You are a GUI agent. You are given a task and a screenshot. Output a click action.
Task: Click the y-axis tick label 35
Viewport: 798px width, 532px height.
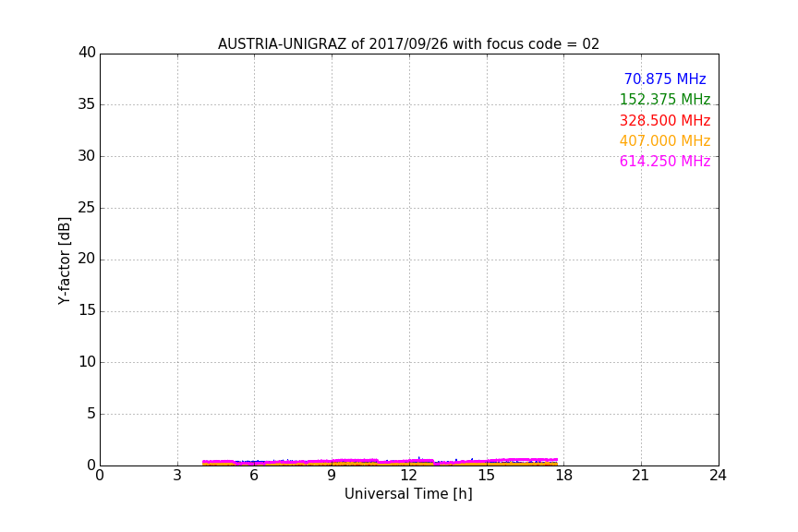pyautogui.click(x=87, y=104)
